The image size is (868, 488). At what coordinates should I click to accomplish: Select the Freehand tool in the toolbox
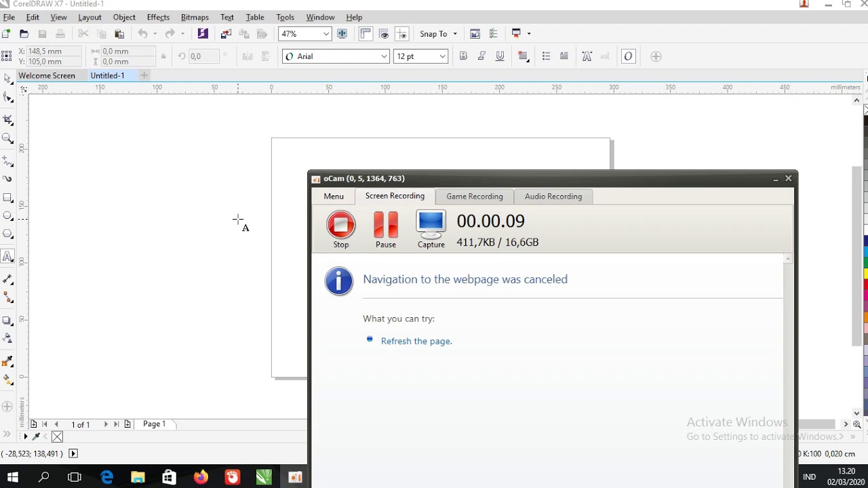7,161
